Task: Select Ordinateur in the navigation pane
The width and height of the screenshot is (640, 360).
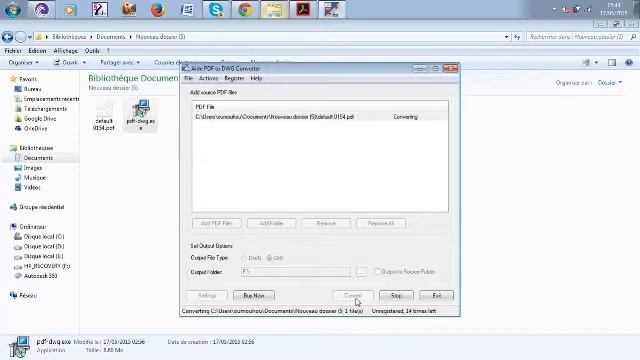Action: pyautogui.click(x=33, y=227)
